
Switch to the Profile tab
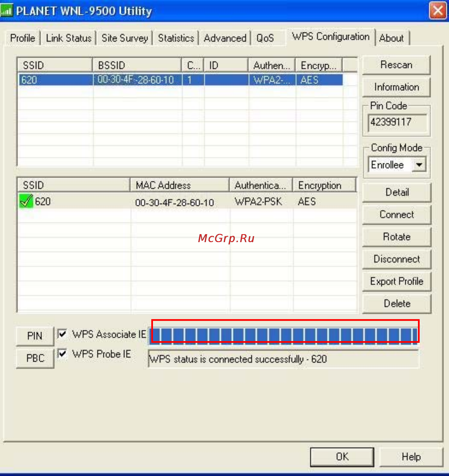[x=23, y=38]
